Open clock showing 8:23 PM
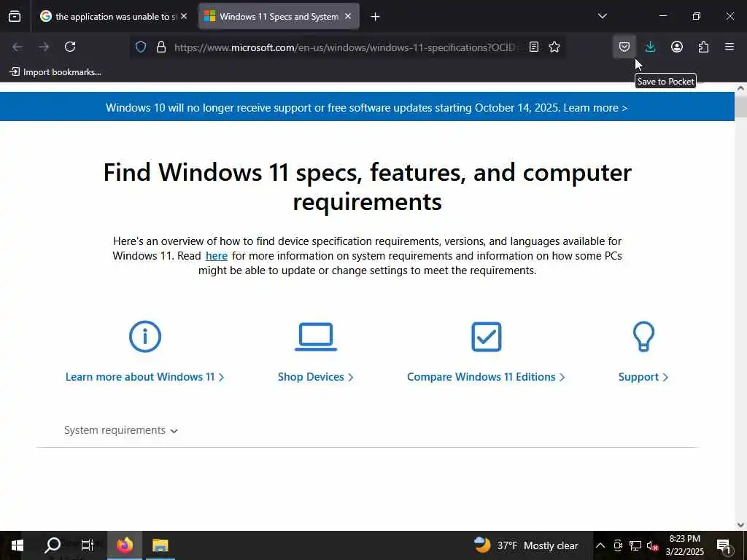 [684, 545]
